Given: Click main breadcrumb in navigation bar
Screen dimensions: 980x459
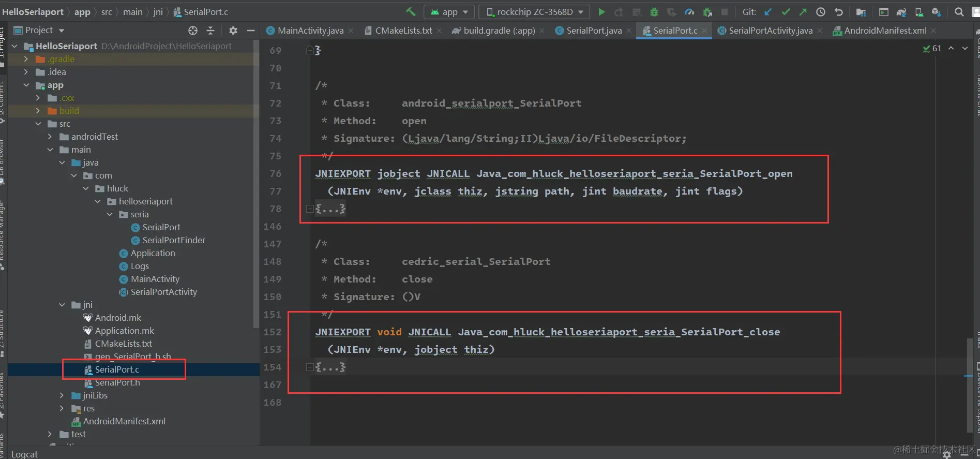Looking at the screenshot, I should coord(132,11).
